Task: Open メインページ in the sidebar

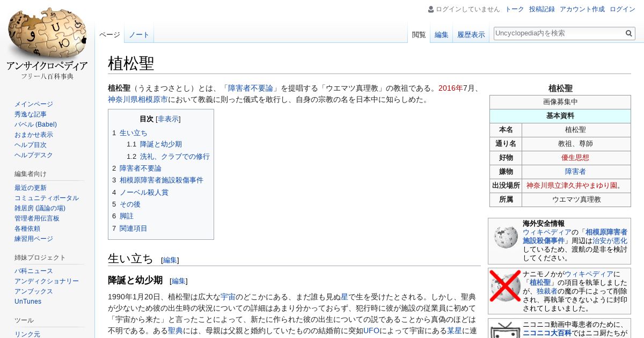Action: point(34,104)
